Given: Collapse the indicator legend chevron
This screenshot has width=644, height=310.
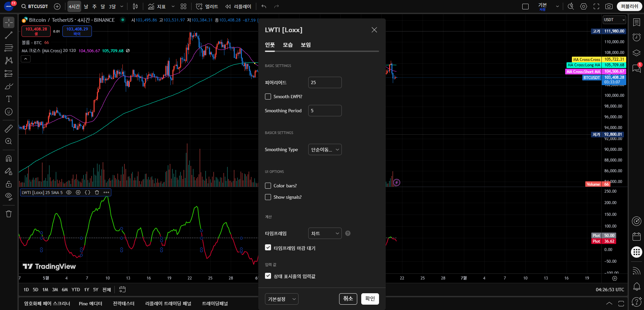Looking at the screenshot, I should pyautogui.click(x=26, y=59).
